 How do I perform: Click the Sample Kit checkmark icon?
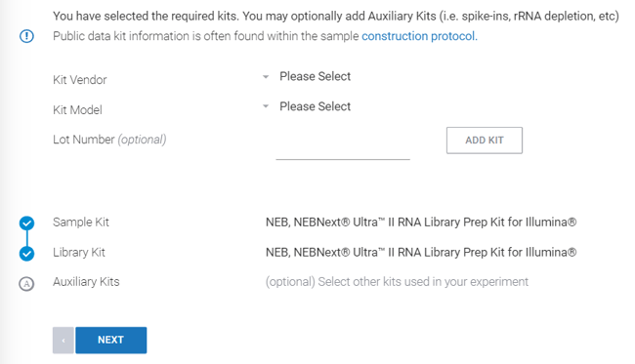pyautogui.click(x=26, y=222)
